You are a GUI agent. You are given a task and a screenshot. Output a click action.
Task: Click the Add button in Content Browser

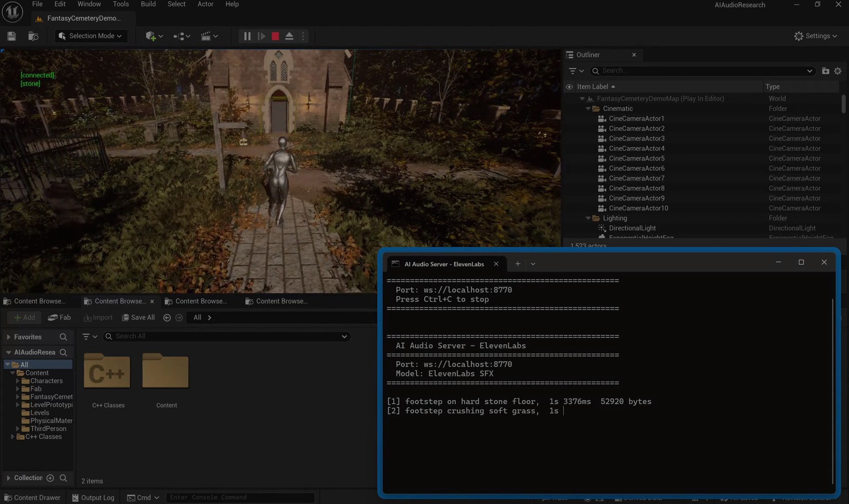coord(24,317)
